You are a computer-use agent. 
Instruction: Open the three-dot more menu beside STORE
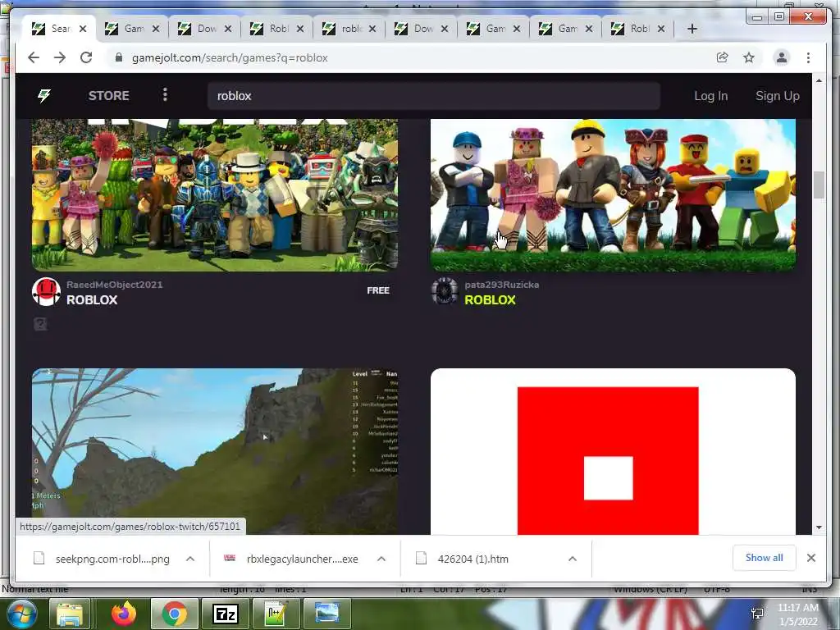click(x=165, y=95)
